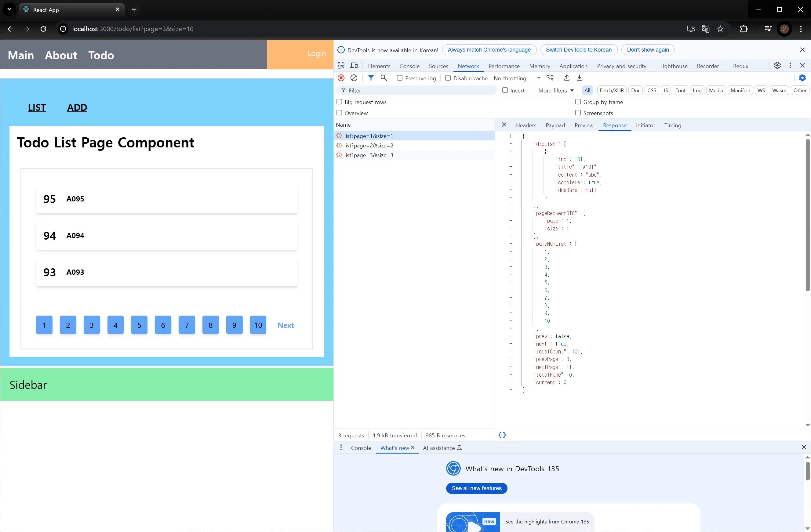The width and height of the screenshot is (811, 532).
Task: Expand More filters dropdown
Action: pos(556,90)
